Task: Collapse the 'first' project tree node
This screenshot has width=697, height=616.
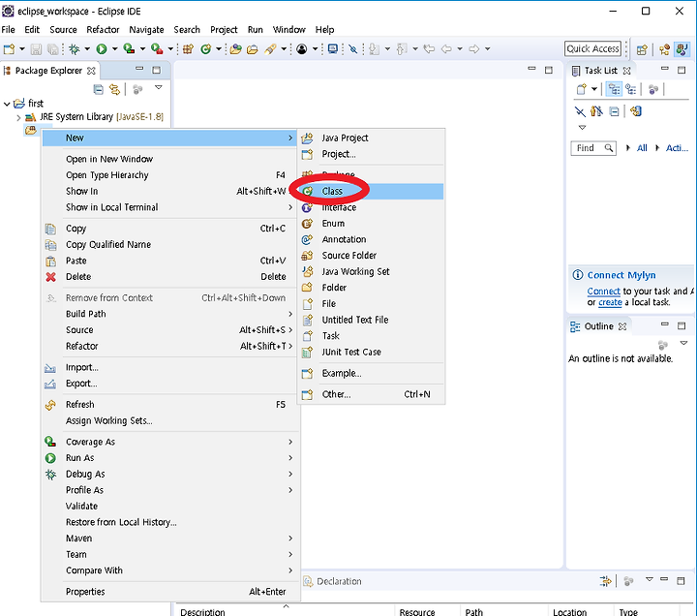Action: click(x=7, y=104)
